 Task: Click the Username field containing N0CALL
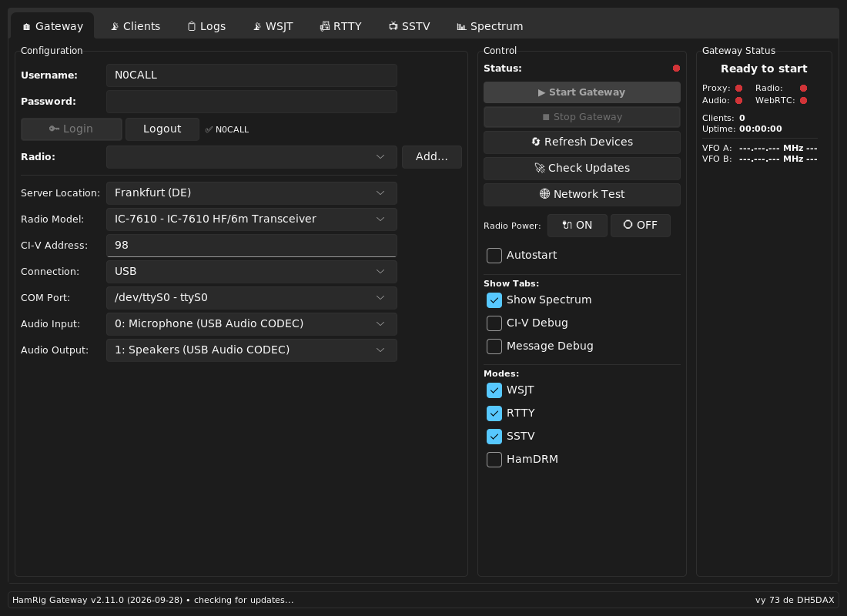[252, 75]
